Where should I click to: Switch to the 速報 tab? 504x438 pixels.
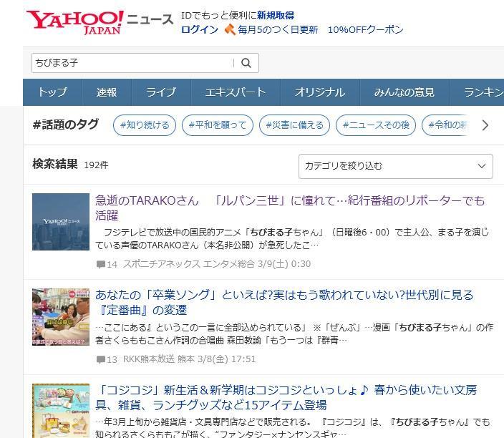click(x=107, y=92)
